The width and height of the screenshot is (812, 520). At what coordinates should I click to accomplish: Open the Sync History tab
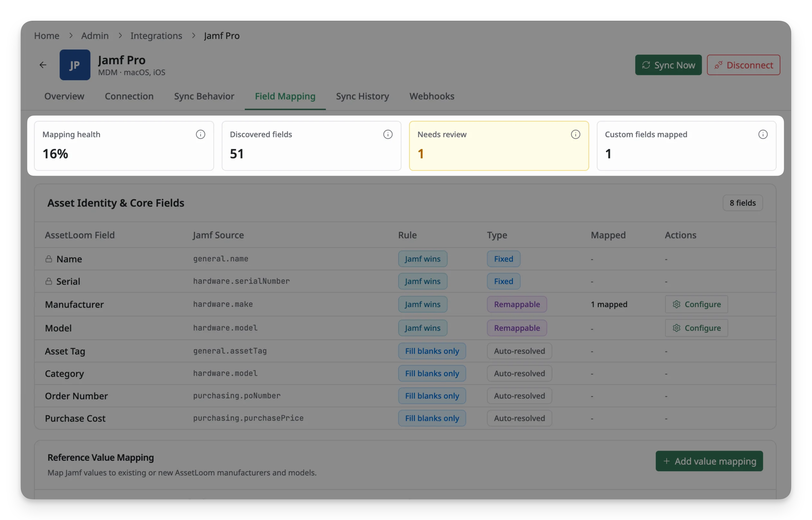tap(362, 96)
